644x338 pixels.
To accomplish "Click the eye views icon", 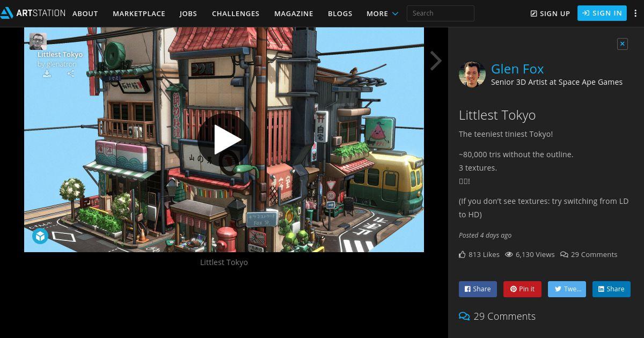I will point(509,254).
